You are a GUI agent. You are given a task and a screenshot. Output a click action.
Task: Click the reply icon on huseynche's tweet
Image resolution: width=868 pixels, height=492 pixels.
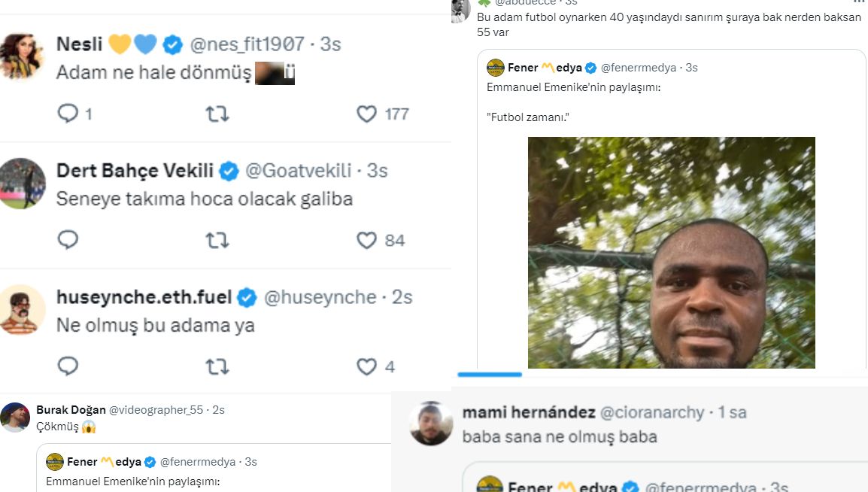[x=68, y=366]
